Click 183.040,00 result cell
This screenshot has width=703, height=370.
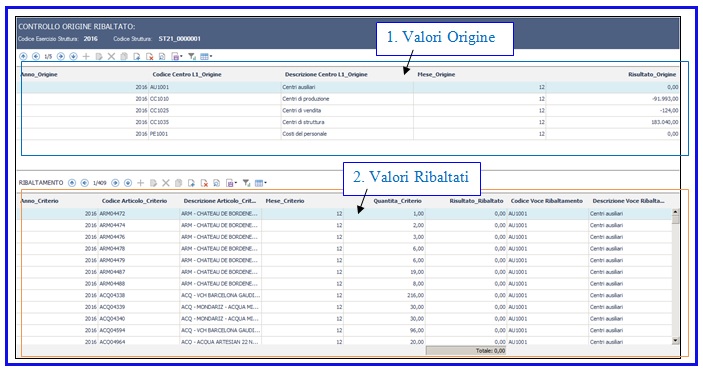coord(612,122)
